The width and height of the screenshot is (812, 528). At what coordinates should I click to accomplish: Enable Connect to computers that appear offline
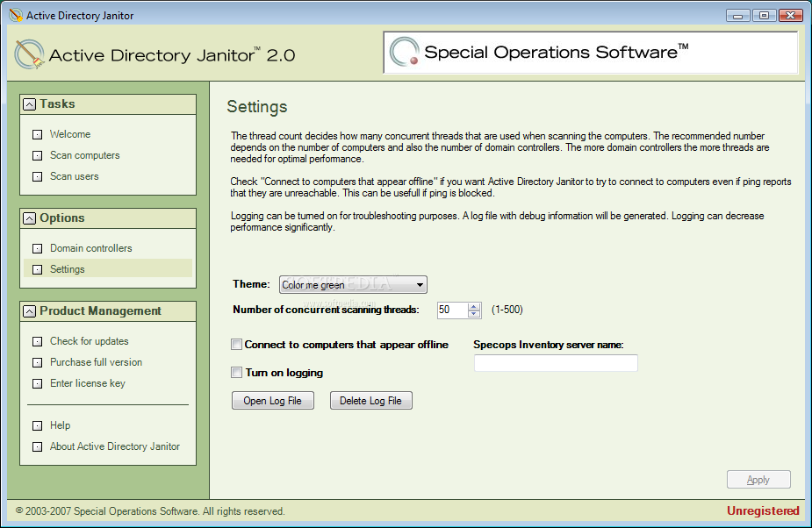point(237,345)
